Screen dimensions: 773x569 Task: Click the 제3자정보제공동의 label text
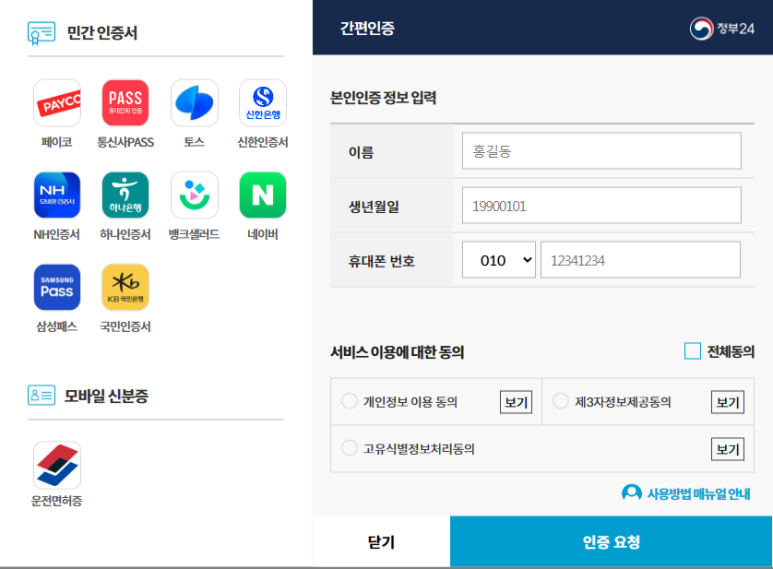[x=623, y=402]
